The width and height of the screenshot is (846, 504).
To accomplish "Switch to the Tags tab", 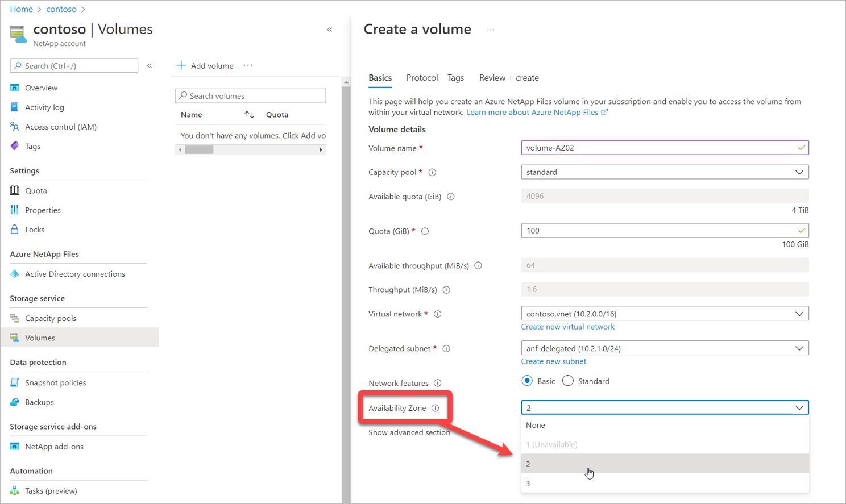I will [455, 78].
